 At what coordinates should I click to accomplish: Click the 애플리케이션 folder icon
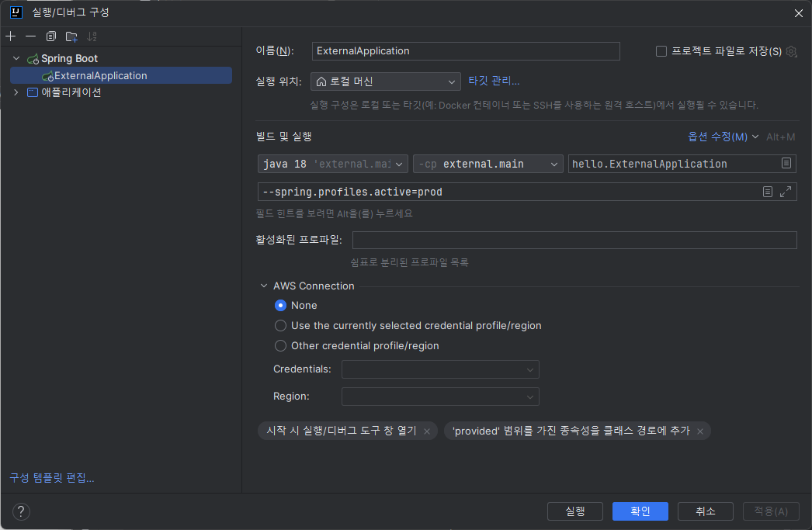(x=33, y=92)
